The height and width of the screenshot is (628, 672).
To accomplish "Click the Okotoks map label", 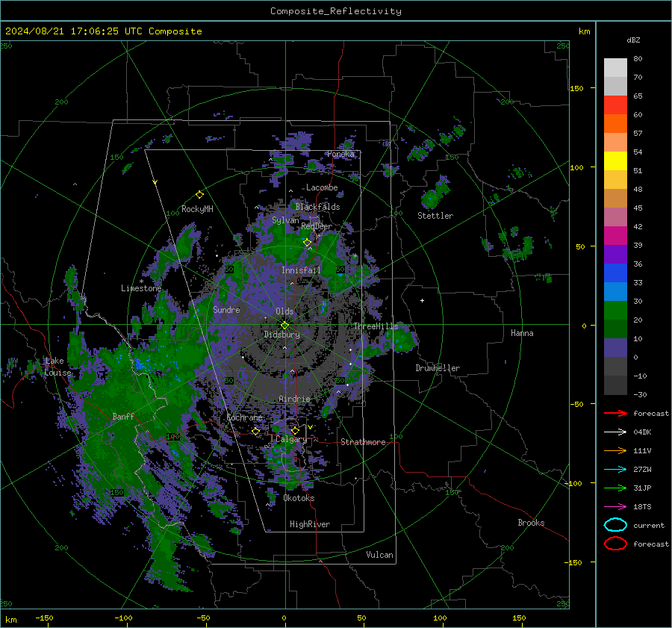I will 299,498.
